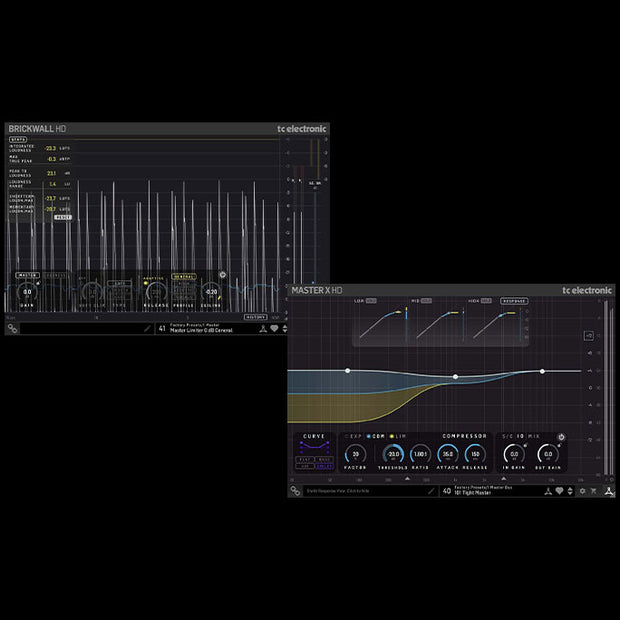Toggle the MID band solo button
Image resolution: width=620 pixels, height=620 pixels.
click(426, 301)
